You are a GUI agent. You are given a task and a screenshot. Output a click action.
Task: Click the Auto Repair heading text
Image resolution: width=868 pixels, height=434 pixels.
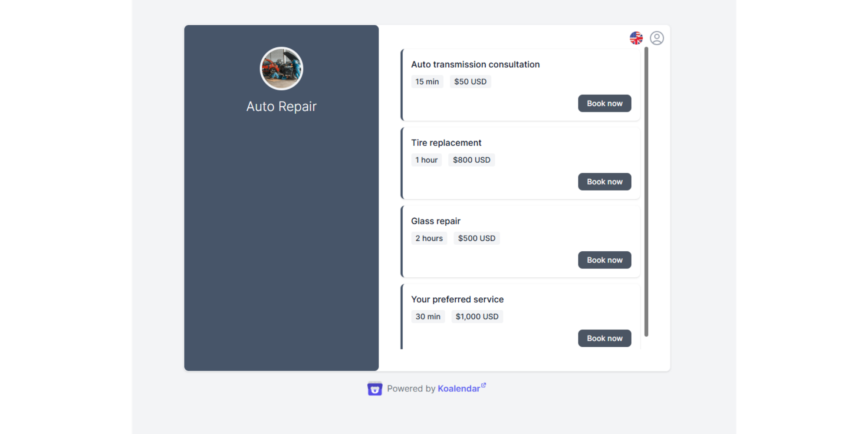coord(281,106)
